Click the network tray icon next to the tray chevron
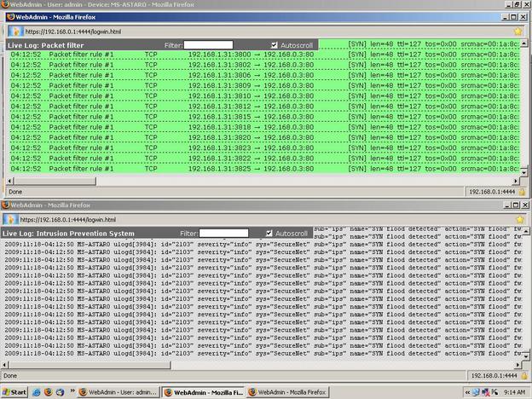Viewport: 532px width, 399px height. coord(476,392)
